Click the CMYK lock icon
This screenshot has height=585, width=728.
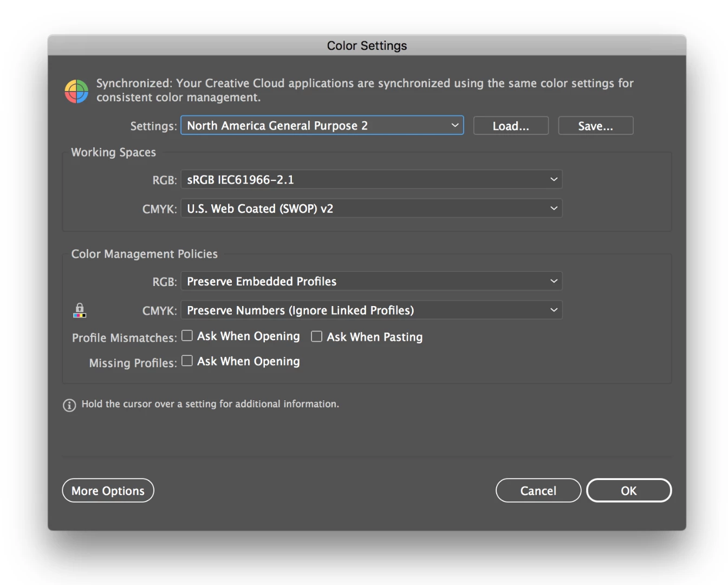pyautogui.click(x=80, y=310)
